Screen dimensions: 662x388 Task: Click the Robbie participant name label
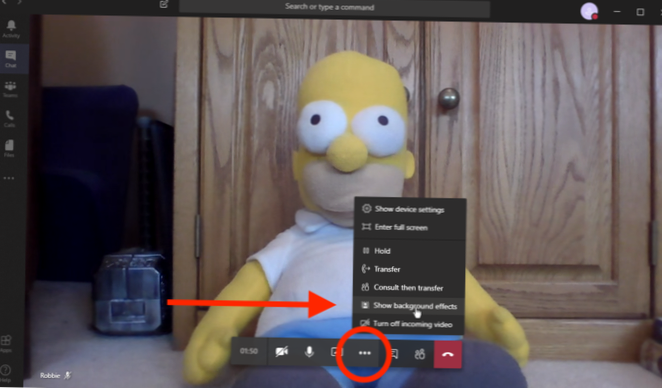click(50, 375)
